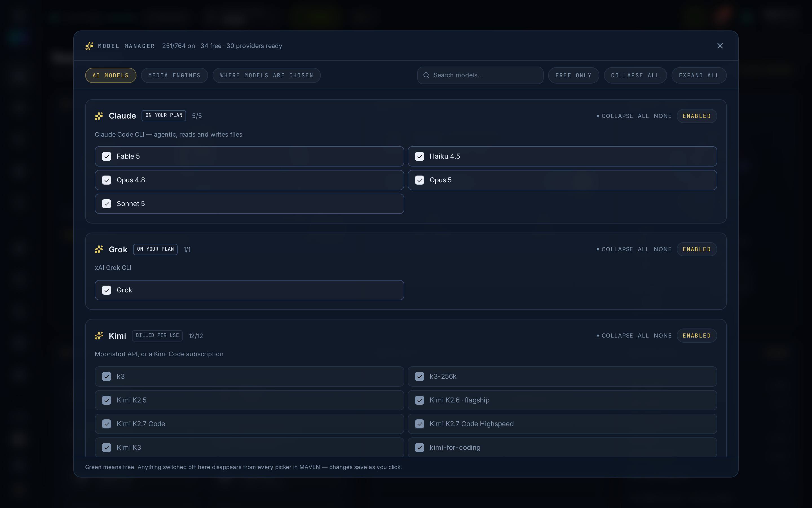Click the top Collapse All button
Screen dimensions: 812x508
pos(635,75)
